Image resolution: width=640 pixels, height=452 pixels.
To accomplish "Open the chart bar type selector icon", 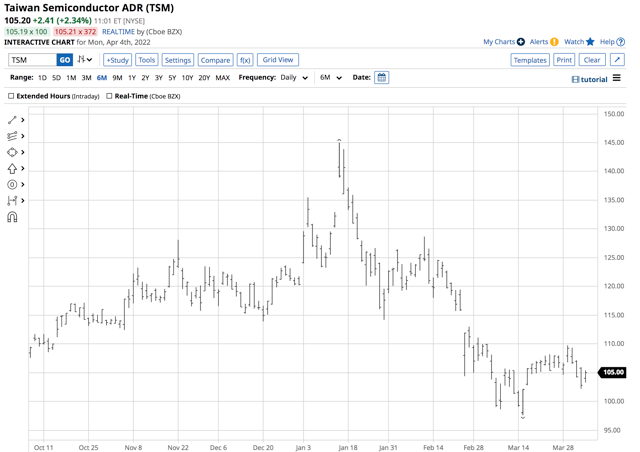I will [x=85, y=60].
